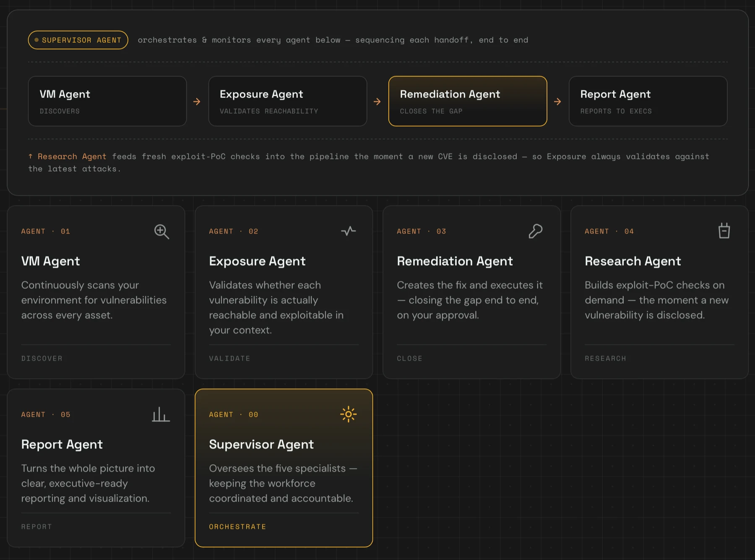Click the ORCHESTRATE footer tag

238,526
